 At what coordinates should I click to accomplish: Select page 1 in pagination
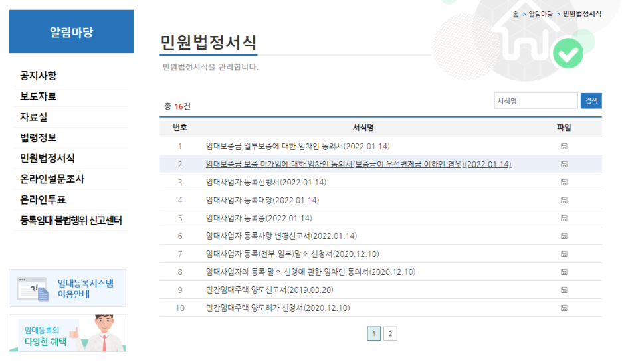373,334
